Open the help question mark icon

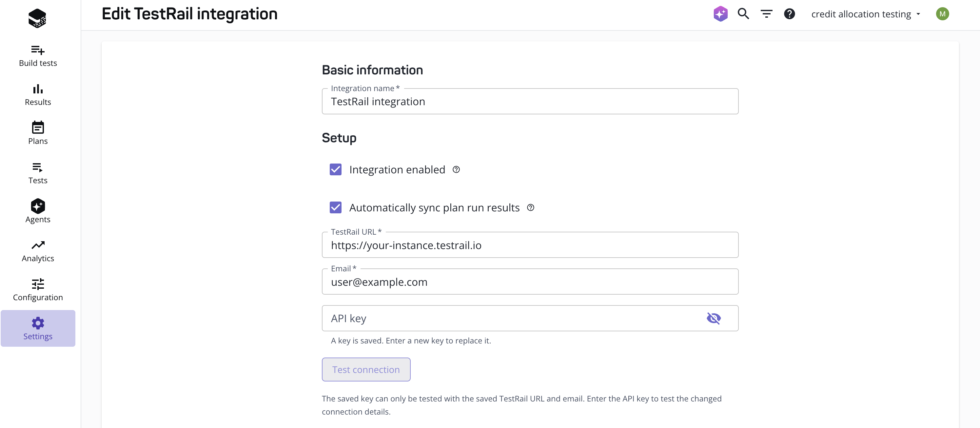pos(789,14)
